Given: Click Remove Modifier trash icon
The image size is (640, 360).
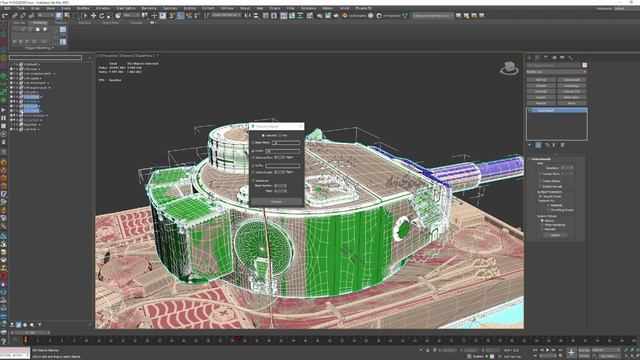Looking at the screenshot, I should [x=562, y=145].
